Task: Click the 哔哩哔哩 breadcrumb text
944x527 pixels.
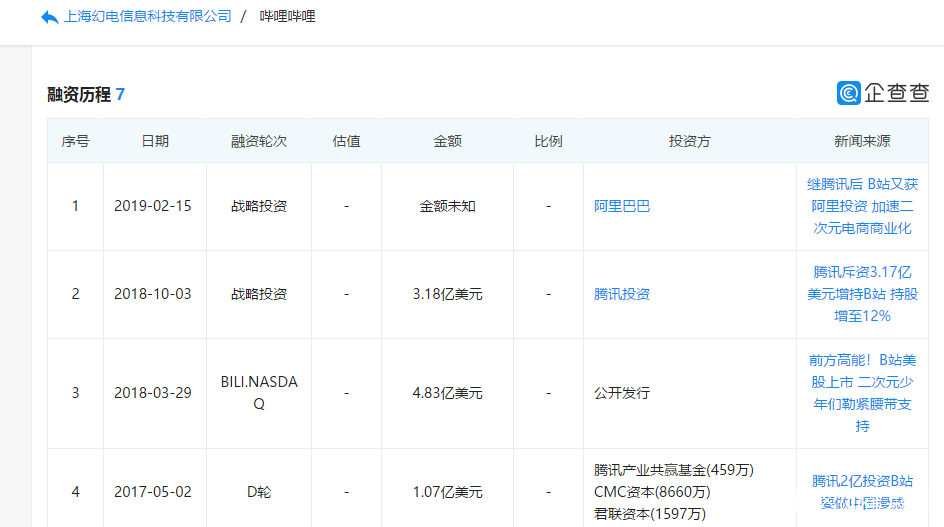Action: point(287,16)
